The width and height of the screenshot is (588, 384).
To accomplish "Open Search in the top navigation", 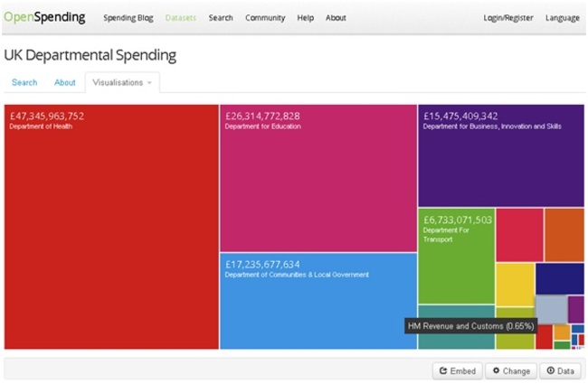I will point(221,17).
